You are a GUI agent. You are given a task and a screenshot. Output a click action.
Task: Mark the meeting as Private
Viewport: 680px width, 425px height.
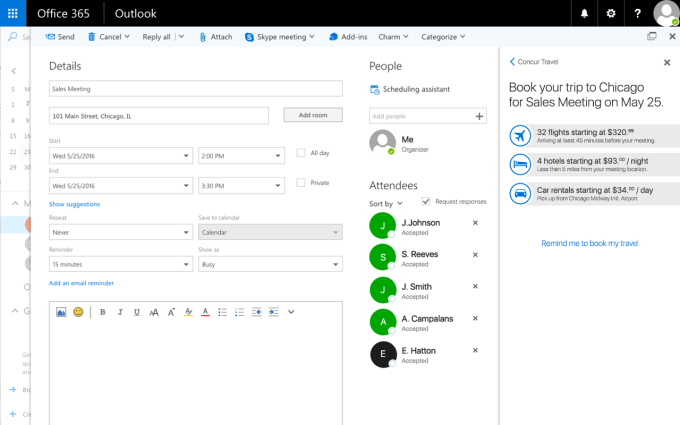coord(301,182)
